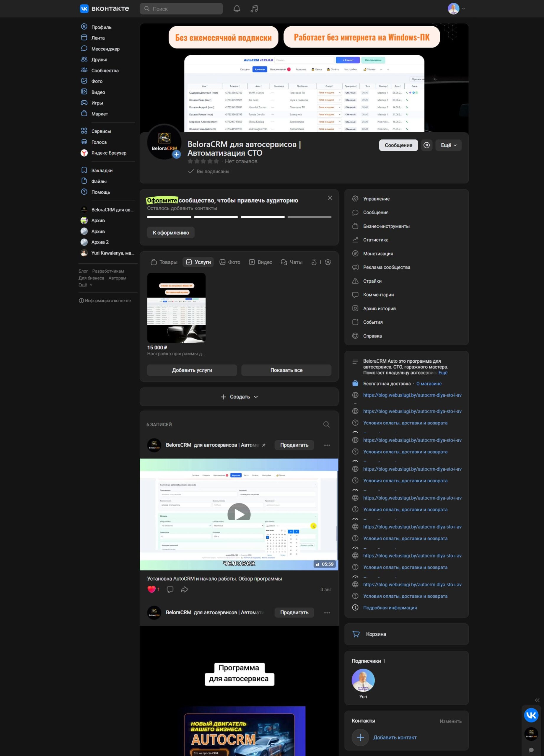Click the plus badge on community avatar
Viewport: 544px width, 756px height.
pyautogui.click(x=176, y=154)
